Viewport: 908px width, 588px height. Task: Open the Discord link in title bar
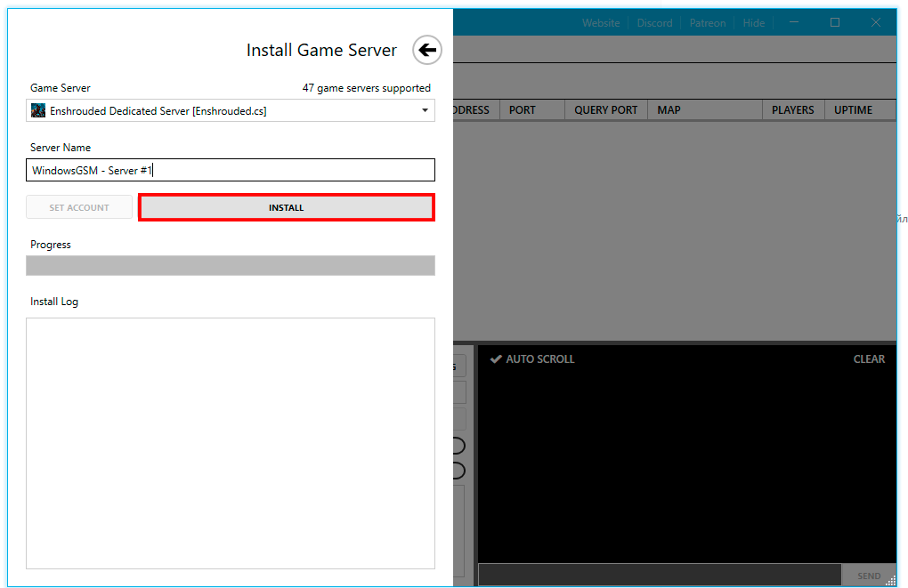point(654,23)
